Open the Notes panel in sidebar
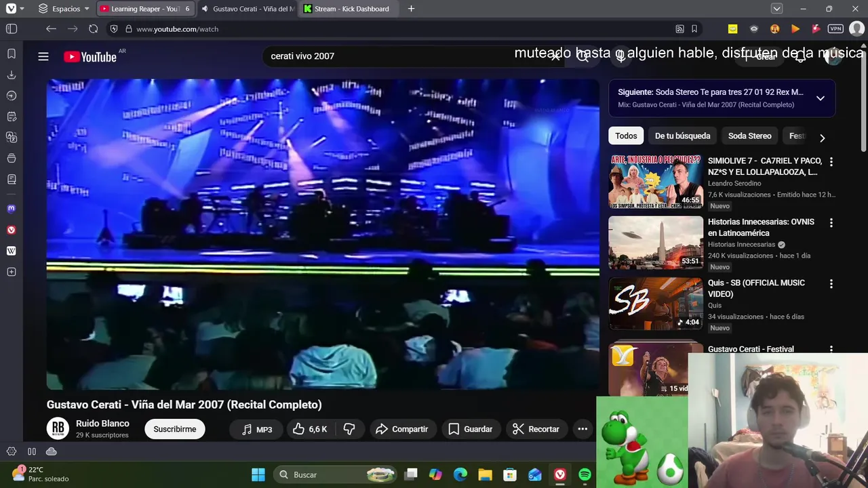 coord(12,117)
